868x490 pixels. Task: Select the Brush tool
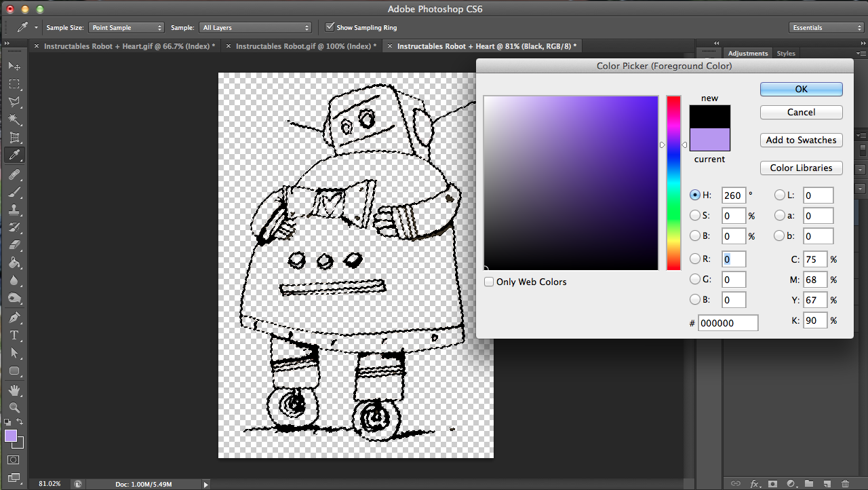click(x=14, y=192)
